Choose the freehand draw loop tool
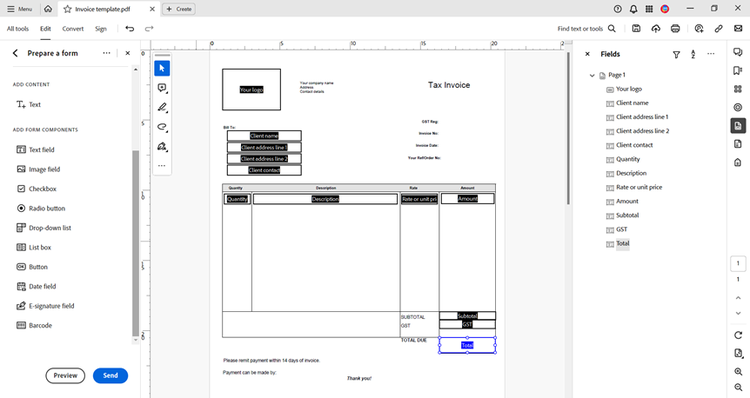Image resolution: width=750 pixels, height=398 pixels. [x=162, y=127]
